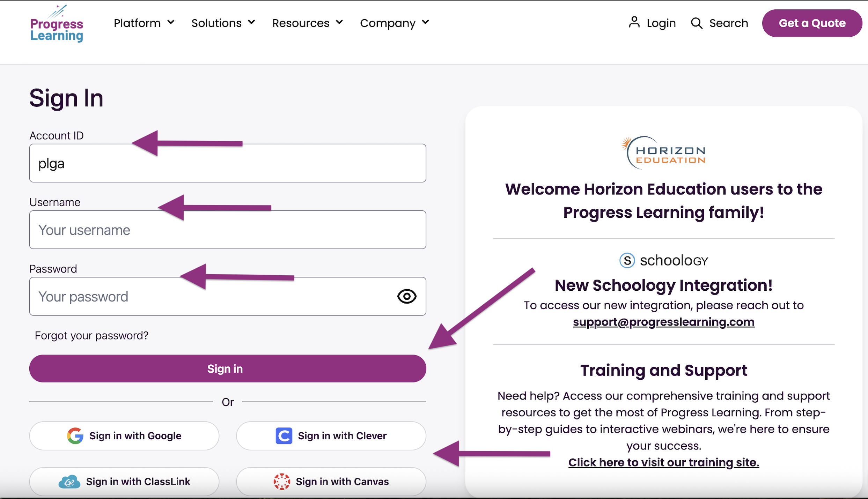This screenshot has width=868, height=499.
Task: Click the Password label
Action: pyautogui.click(x=53, y=269)
